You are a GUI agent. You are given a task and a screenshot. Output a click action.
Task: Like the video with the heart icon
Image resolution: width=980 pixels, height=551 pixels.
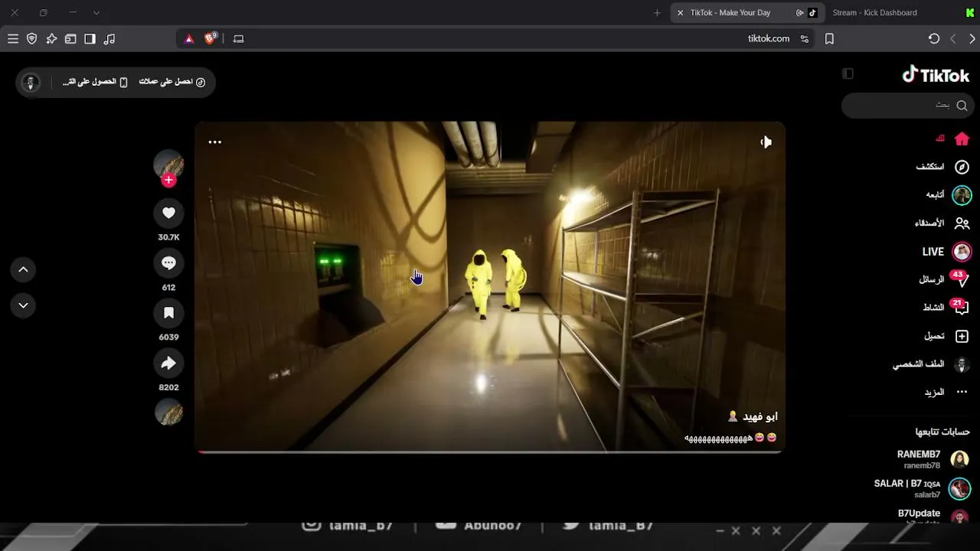coord(168,213)
